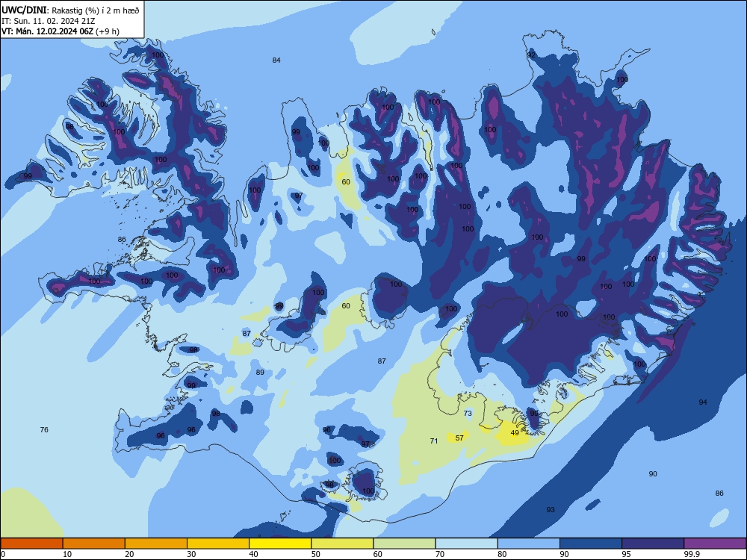Click the 30–40 gold legend swatch
747x560 pixels.
(x=218, y=544)
